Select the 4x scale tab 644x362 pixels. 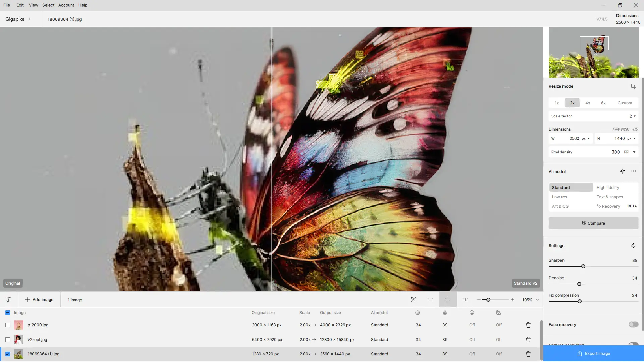coord(587,103)
